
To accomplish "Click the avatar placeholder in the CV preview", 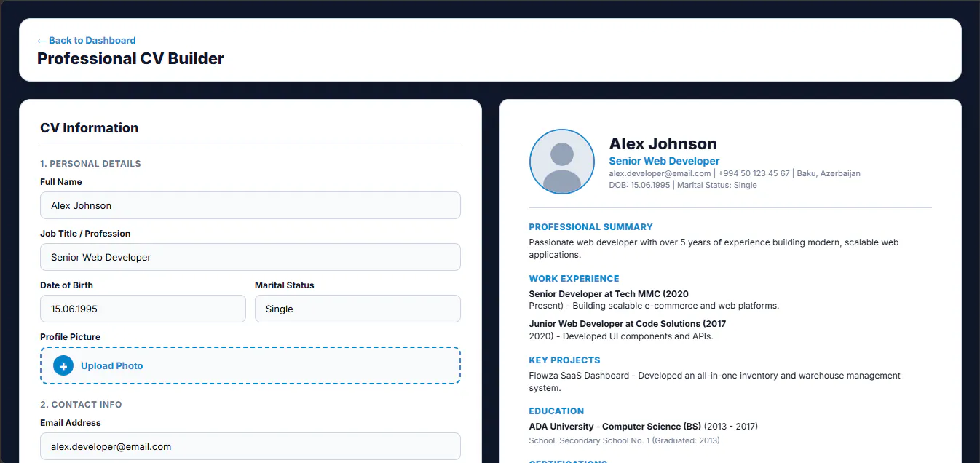I will 562,162.
